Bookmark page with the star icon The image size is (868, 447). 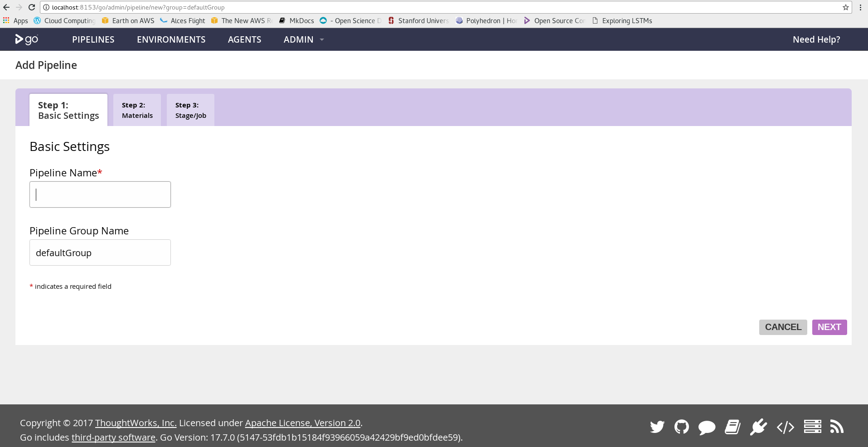845,7
